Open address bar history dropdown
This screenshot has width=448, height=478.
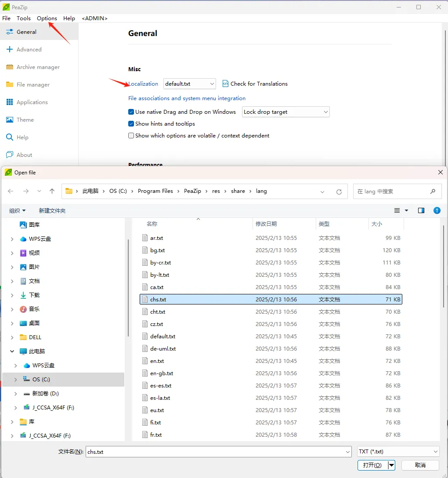[322, 192]
